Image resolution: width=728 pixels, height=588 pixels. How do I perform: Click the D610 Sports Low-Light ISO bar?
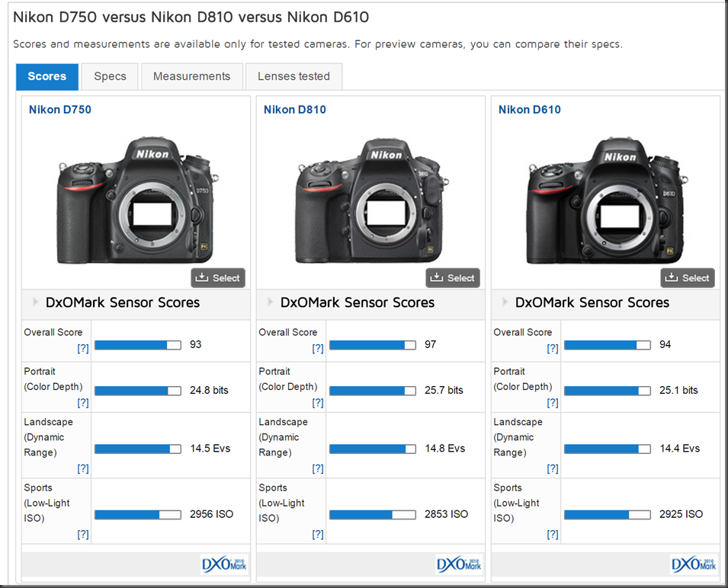point(608,515)
